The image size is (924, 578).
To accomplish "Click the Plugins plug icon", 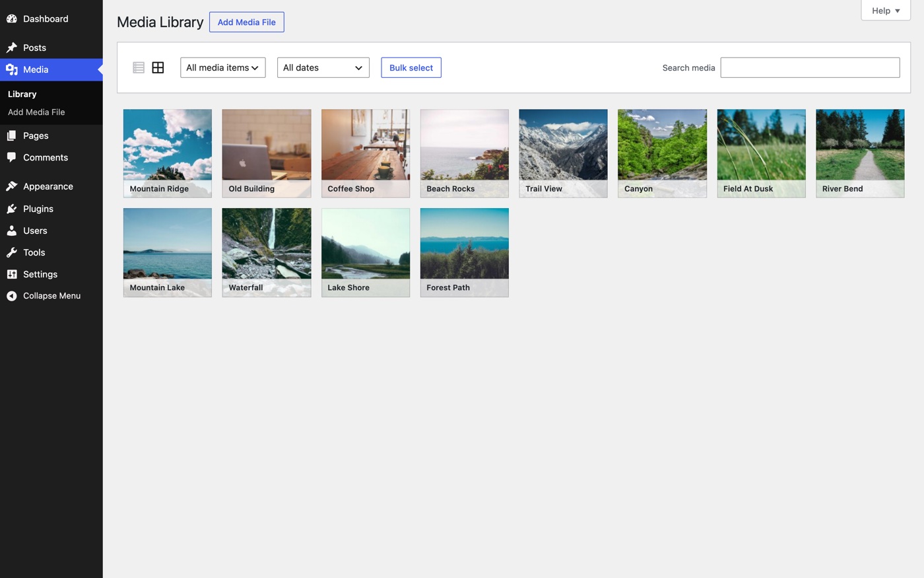I will click(x=12, y=209).
